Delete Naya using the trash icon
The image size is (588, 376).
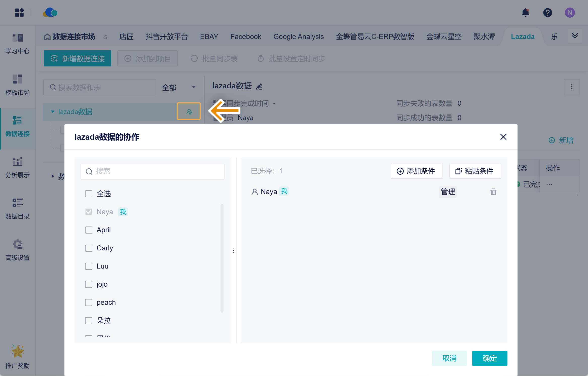point(493,192)
